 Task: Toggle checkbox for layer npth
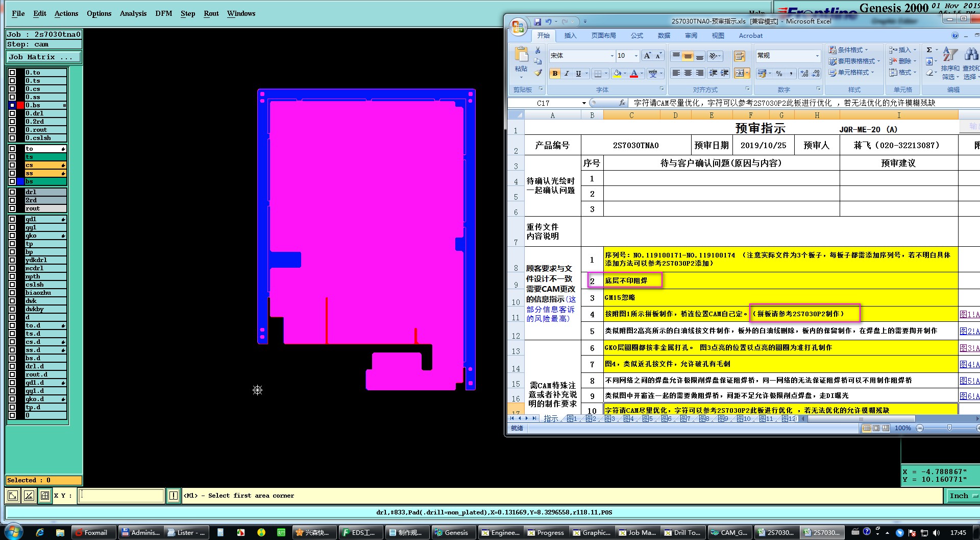click(x=12, y=276)
